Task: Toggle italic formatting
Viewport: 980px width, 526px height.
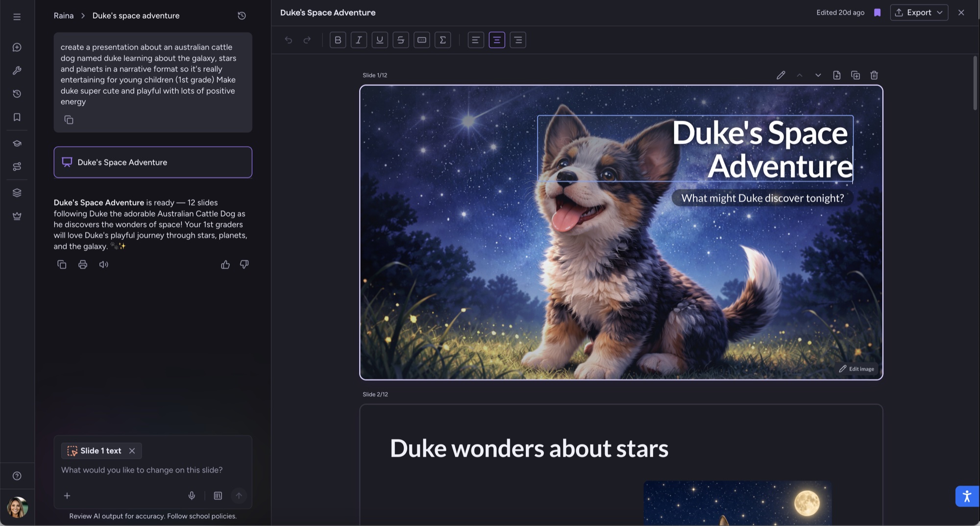Action: pyautogui.click(x=359, y=40)
